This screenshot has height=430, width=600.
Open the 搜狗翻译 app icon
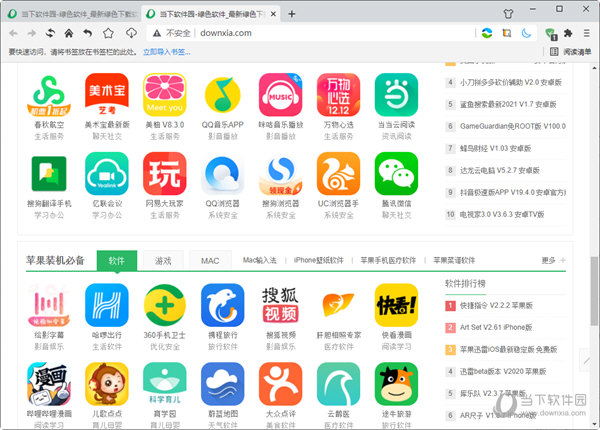coord(49,174)
